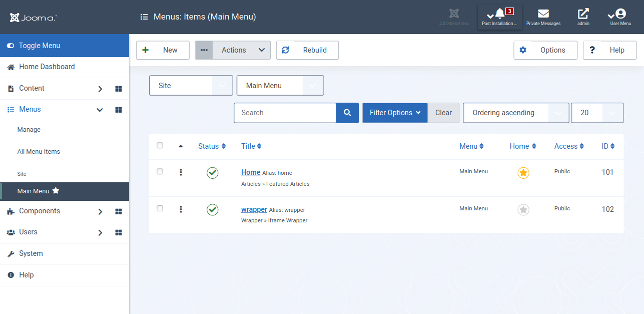This screenshot has width=644, height=314.
Task: Click the magnifier search button
Action: [x=347, y=113]
